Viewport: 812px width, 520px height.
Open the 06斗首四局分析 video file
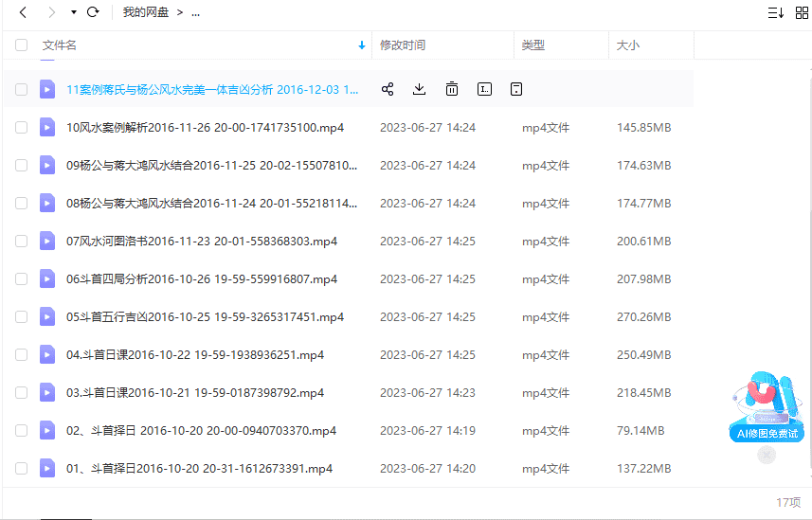pos(202,278)
